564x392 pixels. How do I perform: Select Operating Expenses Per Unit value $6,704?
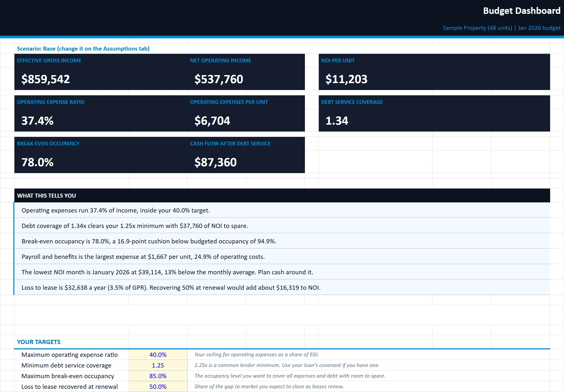[x=212, y=121]
